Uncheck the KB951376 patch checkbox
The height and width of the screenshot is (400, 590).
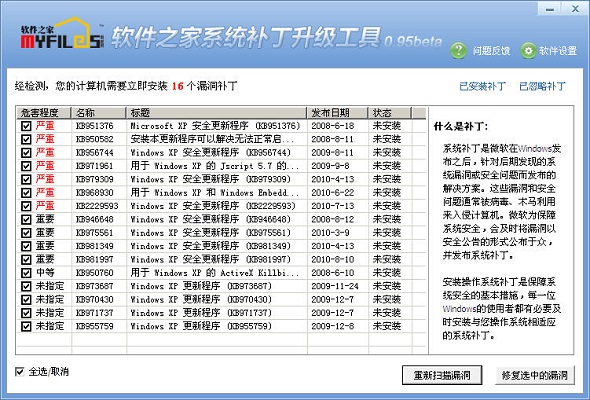click(26, 126)
